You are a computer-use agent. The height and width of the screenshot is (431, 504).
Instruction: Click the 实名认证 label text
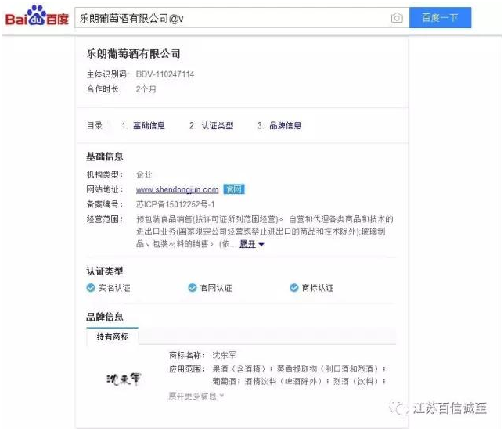[x=114, y=288]
